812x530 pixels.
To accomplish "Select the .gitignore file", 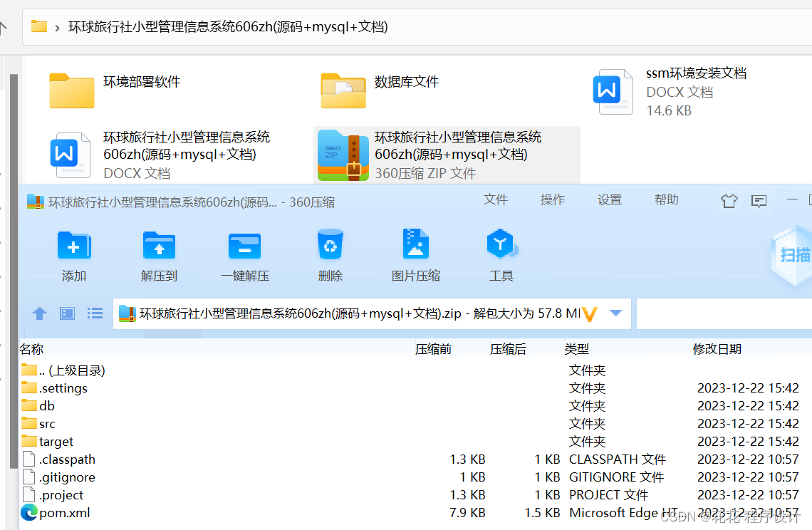I will click(x=415, y=477).
